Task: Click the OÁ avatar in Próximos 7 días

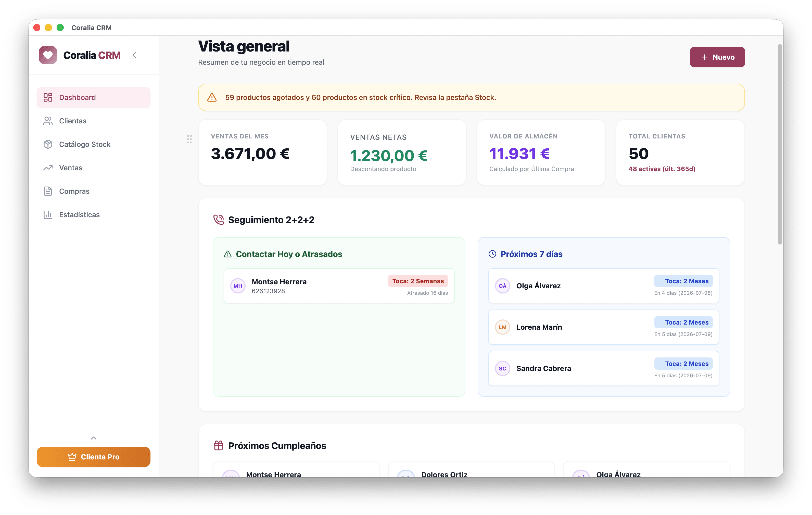Action: coord(502,286)
